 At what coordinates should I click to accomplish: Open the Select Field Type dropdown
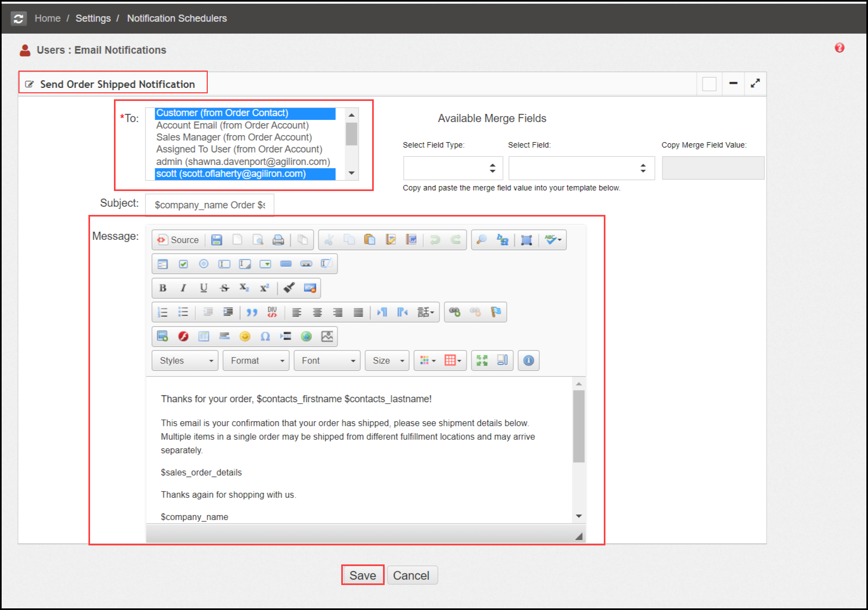point(453,168)
